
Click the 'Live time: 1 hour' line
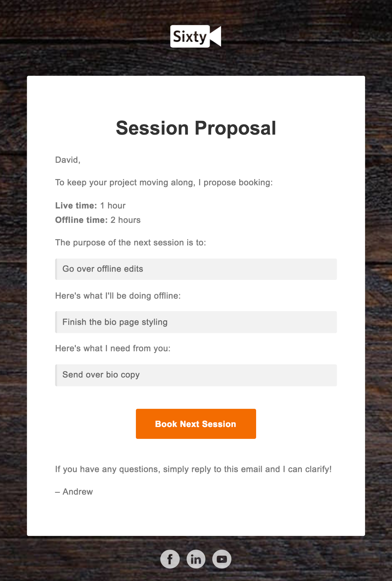pyautogui.click(x=90, y=206)
